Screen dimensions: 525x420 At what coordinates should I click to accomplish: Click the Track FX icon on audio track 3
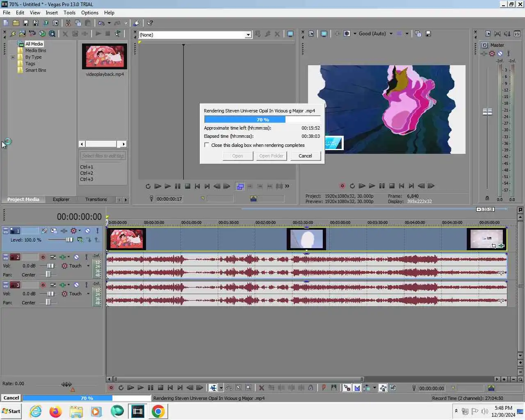click(x=63, y=285)
